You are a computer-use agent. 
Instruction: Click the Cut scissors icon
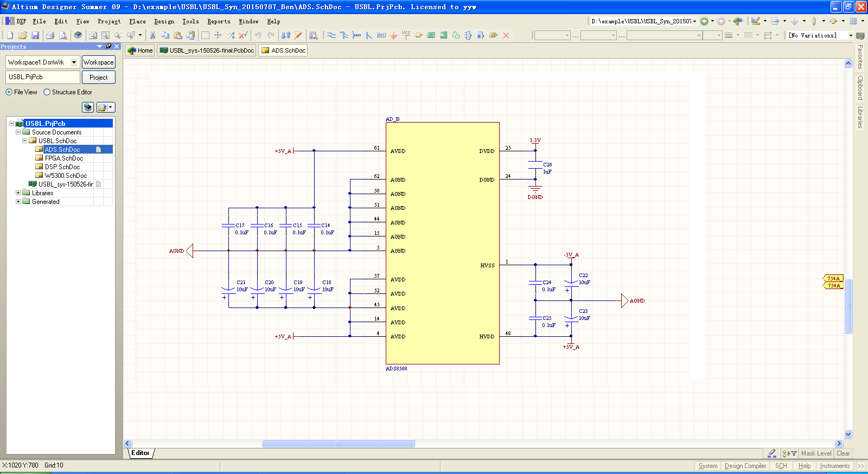(x=152, y=35)
